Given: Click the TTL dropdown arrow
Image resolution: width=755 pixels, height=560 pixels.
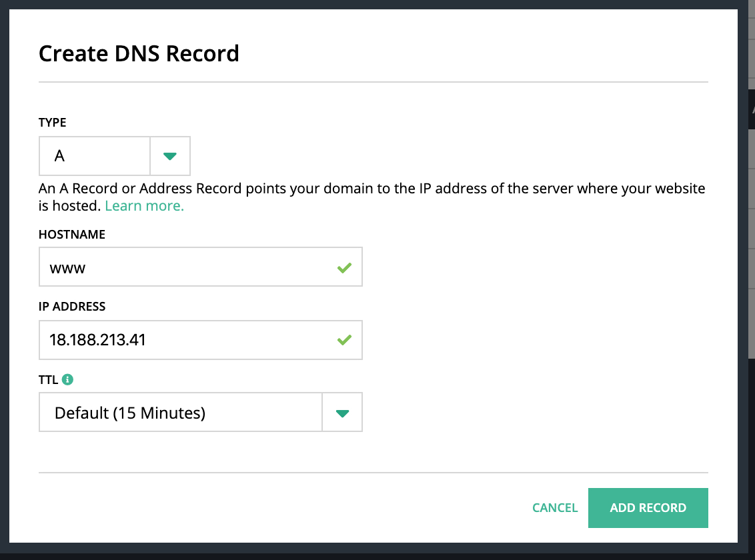Looking at the screenshot, I should coord(342,412).
